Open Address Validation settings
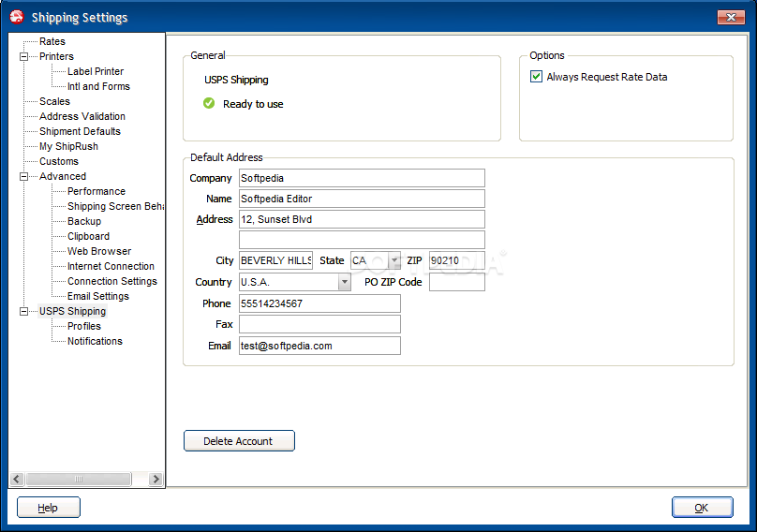Viewport: 757px width, 532px height. (82, 116)
